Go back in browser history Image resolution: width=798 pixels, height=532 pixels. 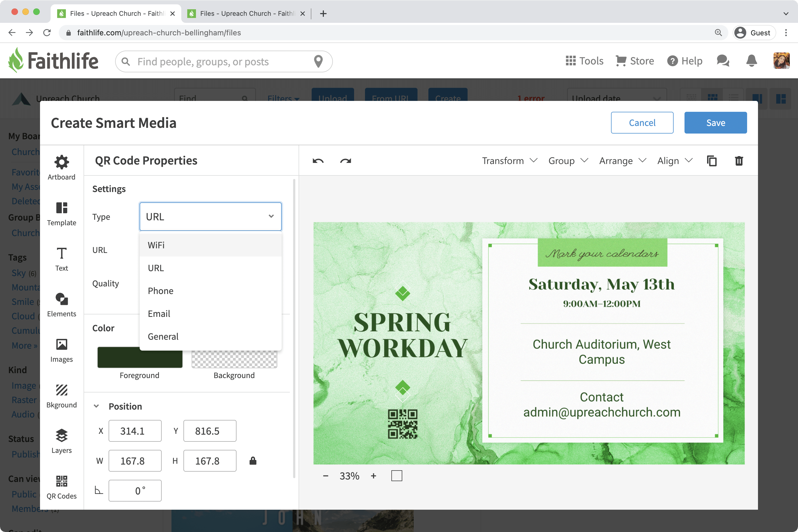[12, 33]
